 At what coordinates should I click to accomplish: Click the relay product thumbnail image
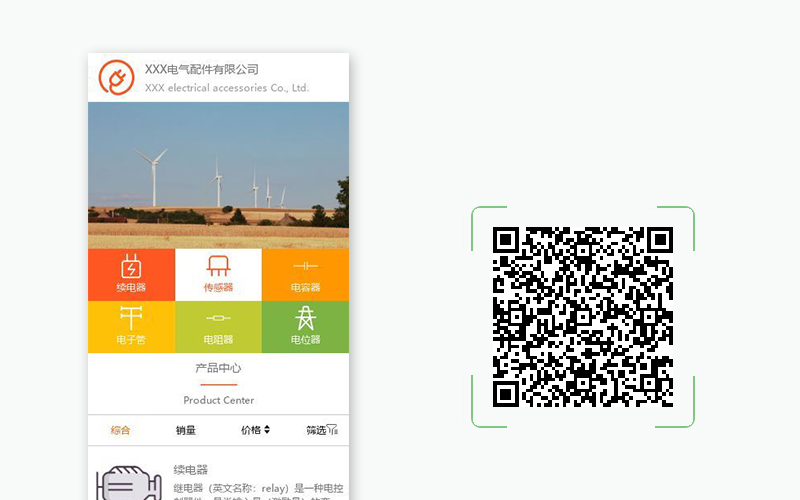(128, 482)
